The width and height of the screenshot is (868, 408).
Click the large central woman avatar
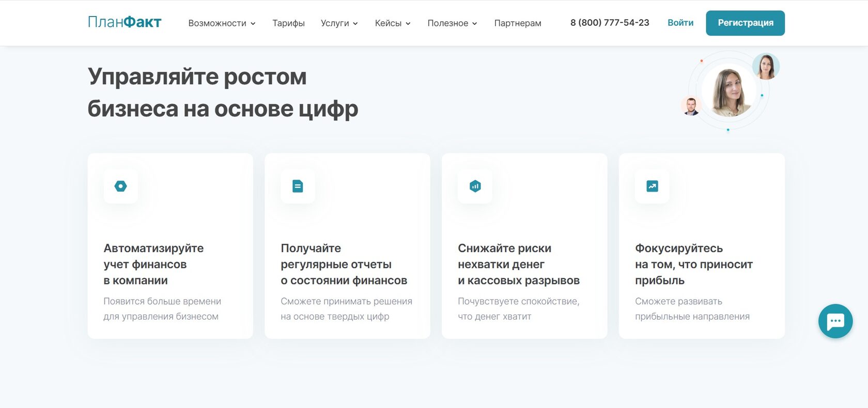coord(730,92)
